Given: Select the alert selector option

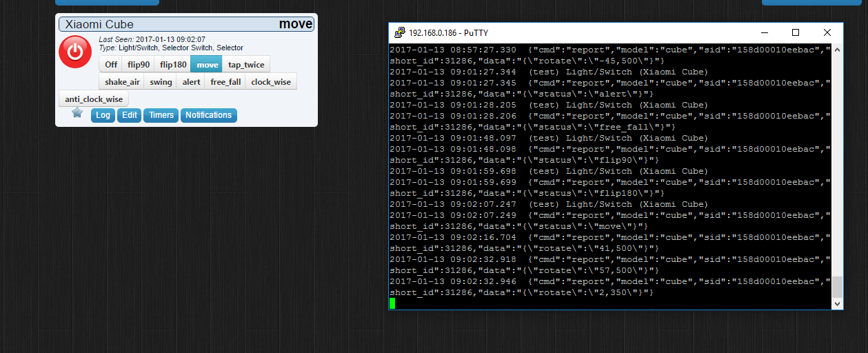Looking at the screenshot, I should 191,82.
